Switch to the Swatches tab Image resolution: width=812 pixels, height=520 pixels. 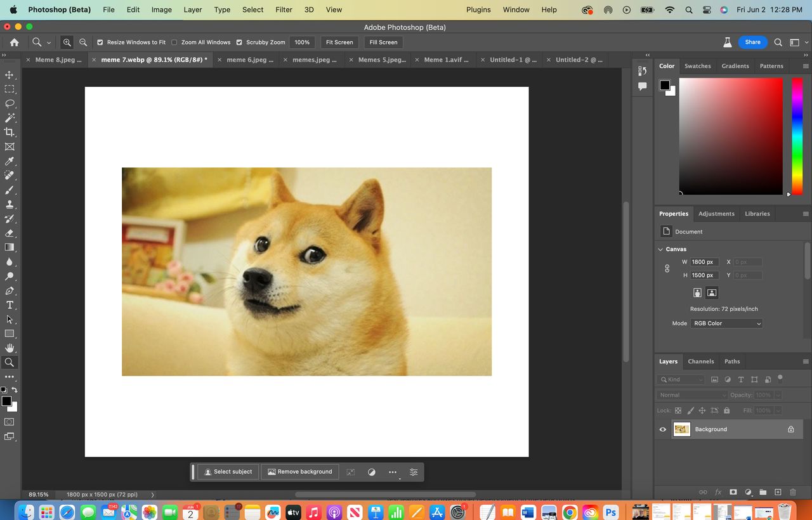[x=697, y=66]
